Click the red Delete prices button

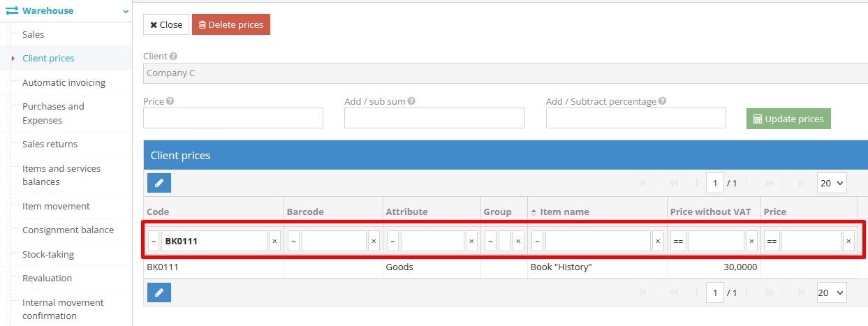coord(231,24)
